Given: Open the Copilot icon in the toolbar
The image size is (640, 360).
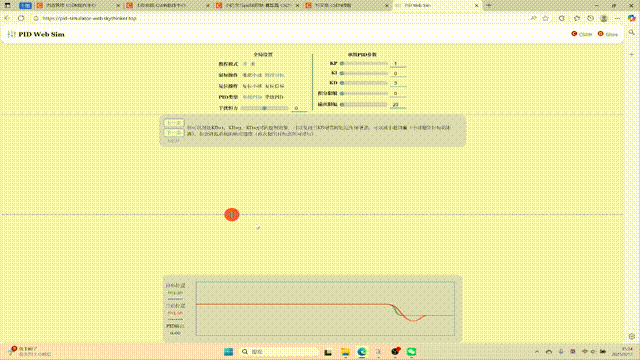Looking at the screenshot, I should (631, 18).
